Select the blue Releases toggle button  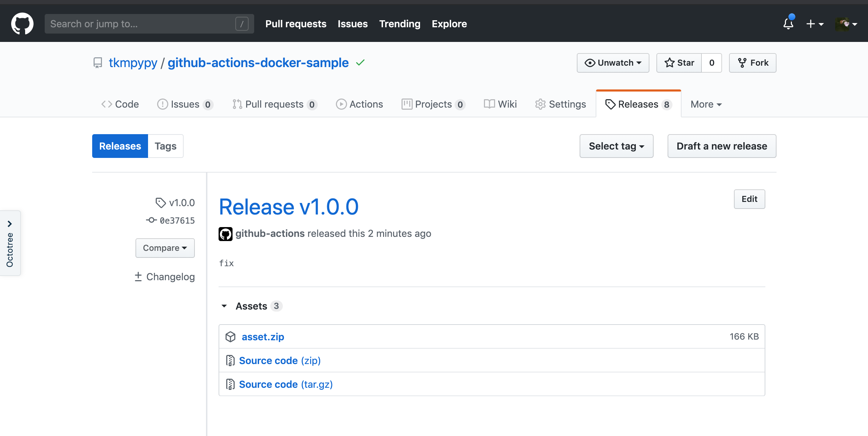(x=120, y=146)
